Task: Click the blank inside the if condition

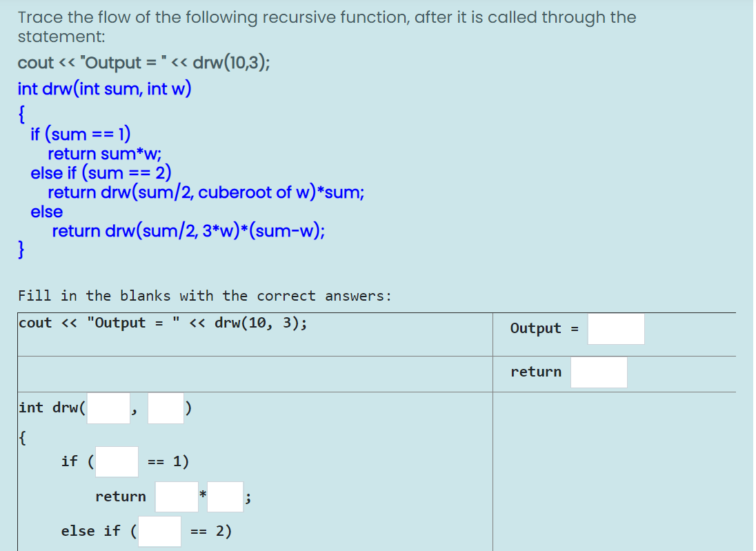Action: [x=116, y=461]
